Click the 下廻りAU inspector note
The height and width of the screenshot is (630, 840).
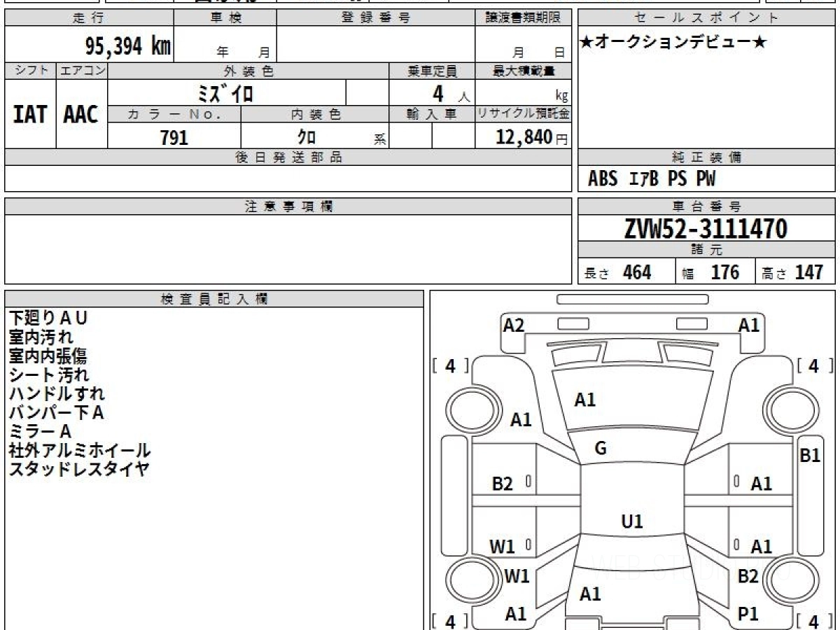48,318
